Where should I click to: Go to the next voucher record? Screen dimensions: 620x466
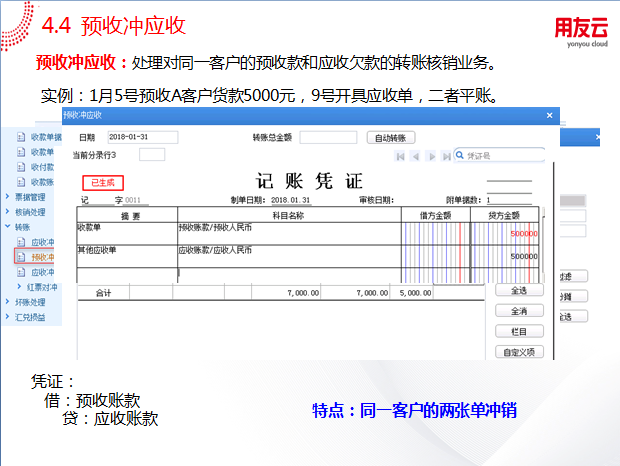point(432,157)
